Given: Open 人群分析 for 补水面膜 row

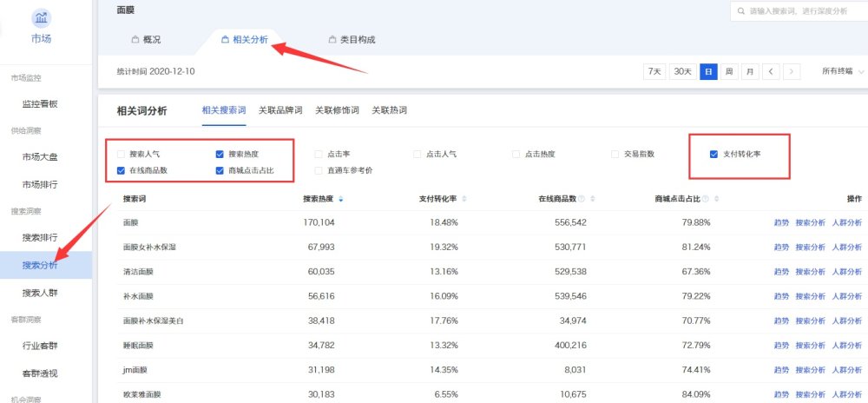Looking at the screenshot, I should [847, 296].
